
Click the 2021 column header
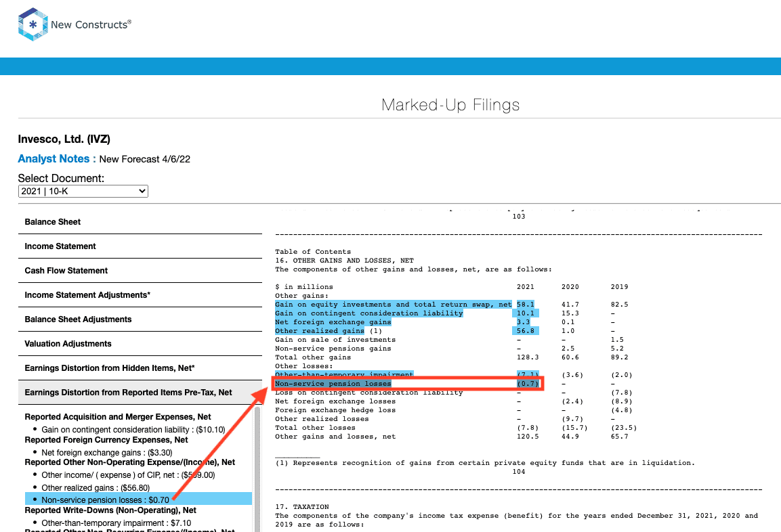[x=525, y=287]
